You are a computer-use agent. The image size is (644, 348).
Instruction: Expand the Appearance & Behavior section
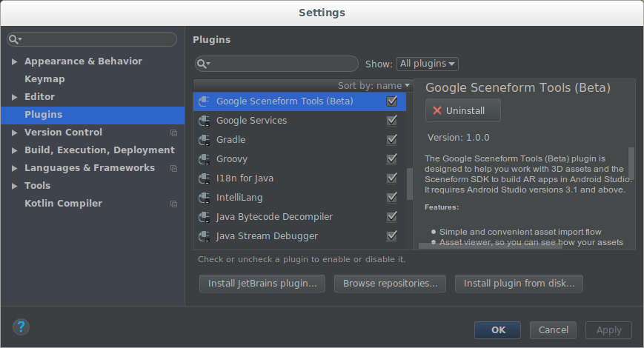pyautogui.click(x=15, y=61)
